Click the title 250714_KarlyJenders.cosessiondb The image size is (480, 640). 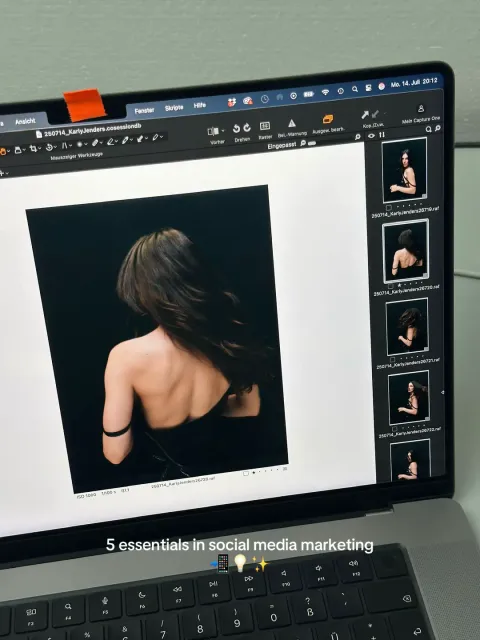[93, 130]
